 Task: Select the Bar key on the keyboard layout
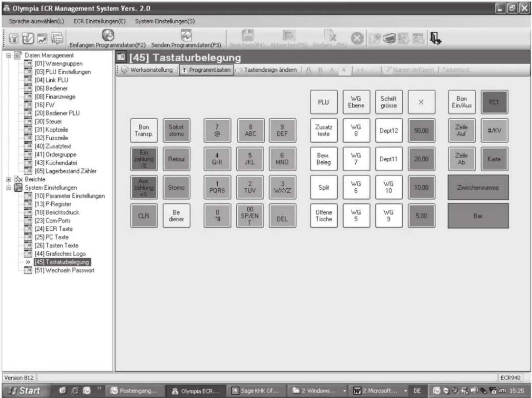click(x=478, y=216)
